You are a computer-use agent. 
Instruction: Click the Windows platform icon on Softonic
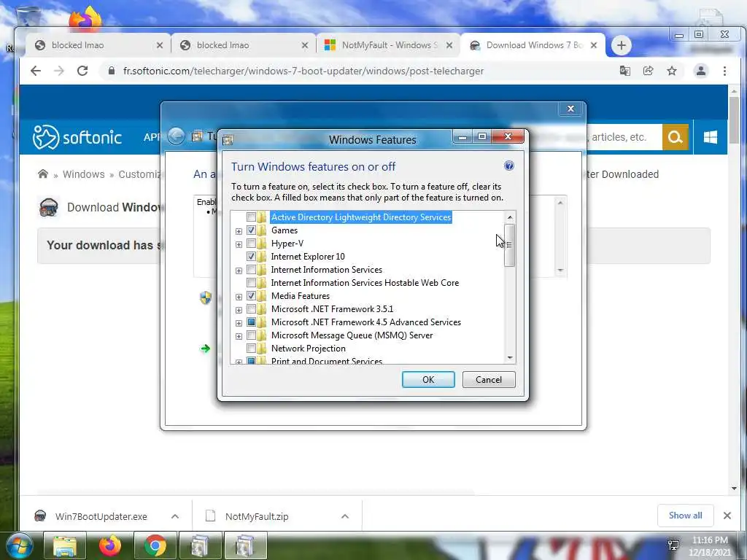(x=711, y=137)
